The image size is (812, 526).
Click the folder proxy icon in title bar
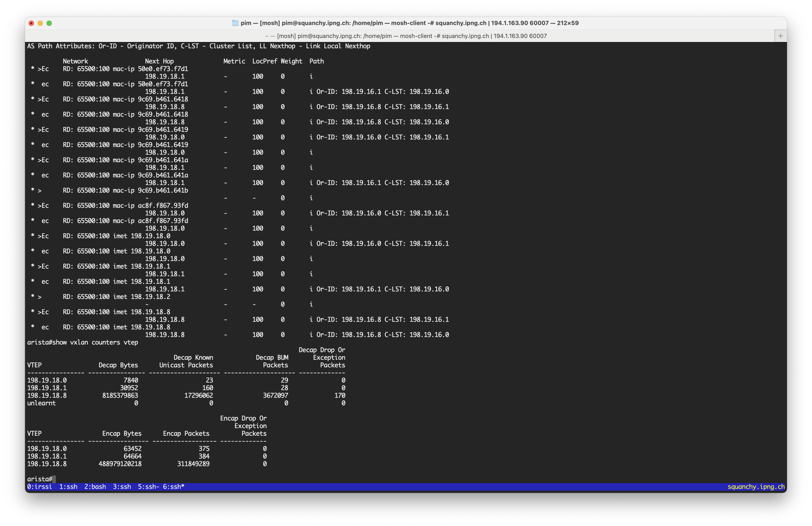235,23
